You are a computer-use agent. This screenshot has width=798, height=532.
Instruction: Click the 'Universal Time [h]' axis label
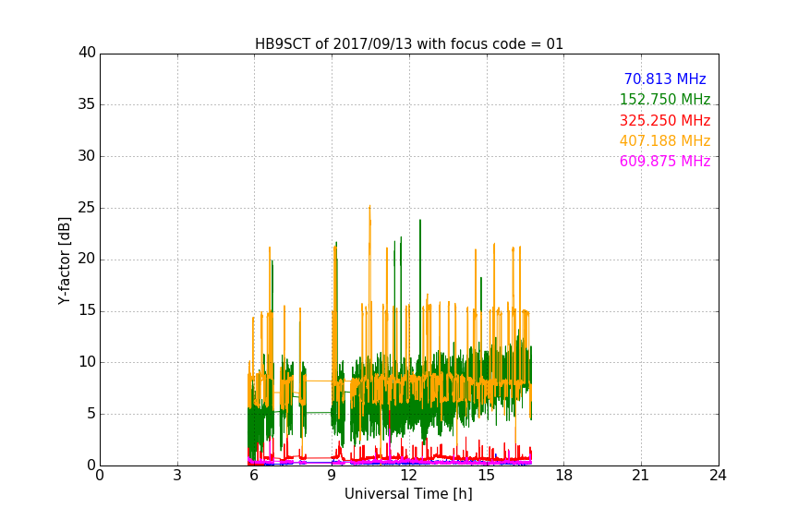(408, 494)
